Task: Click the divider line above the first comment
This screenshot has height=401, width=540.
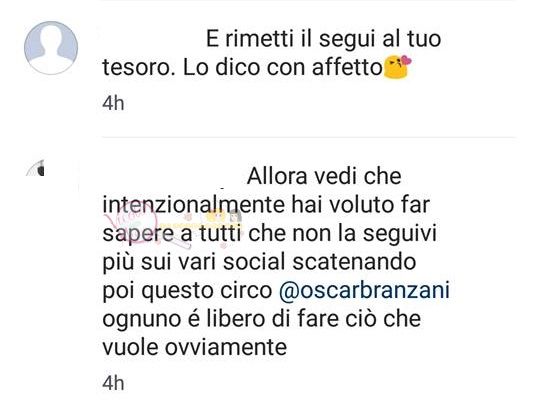Action: click(309, 1)
